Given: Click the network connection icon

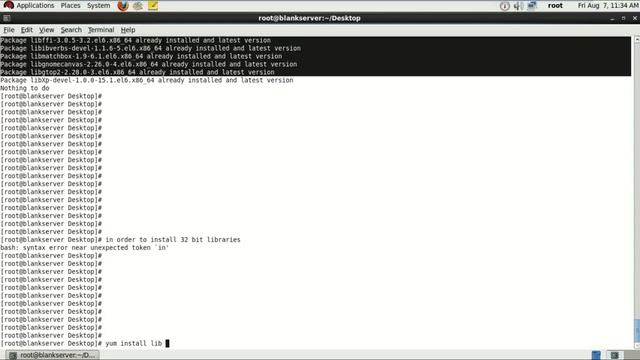Looking at the screenshot, I should [532, 6].
